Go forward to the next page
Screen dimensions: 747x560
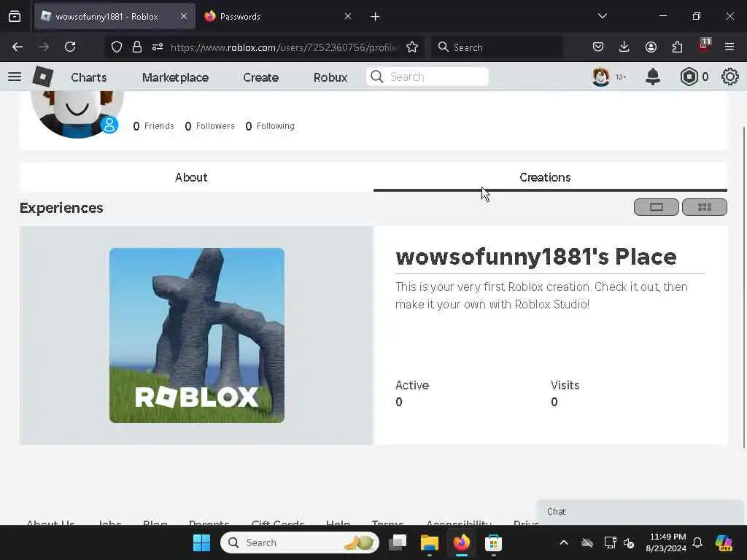coord(44,47)
